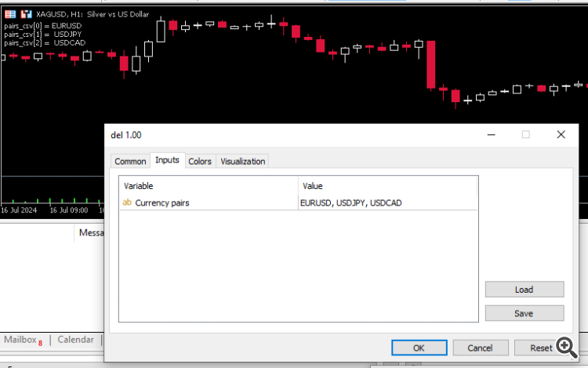Click the 'ab' string type icon
This screenshot has width=588, height=368.
(x=127, y=202)
